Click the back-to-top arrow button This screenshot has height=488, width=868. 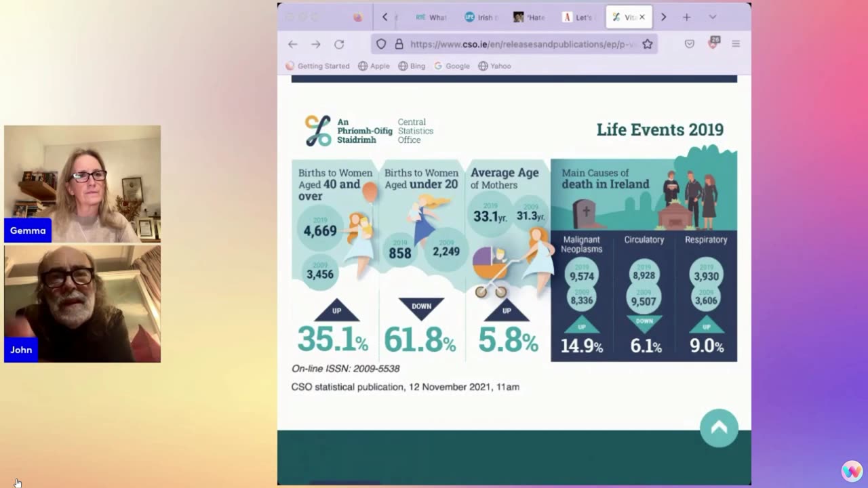pyautogui.click(x=719, y=428)
